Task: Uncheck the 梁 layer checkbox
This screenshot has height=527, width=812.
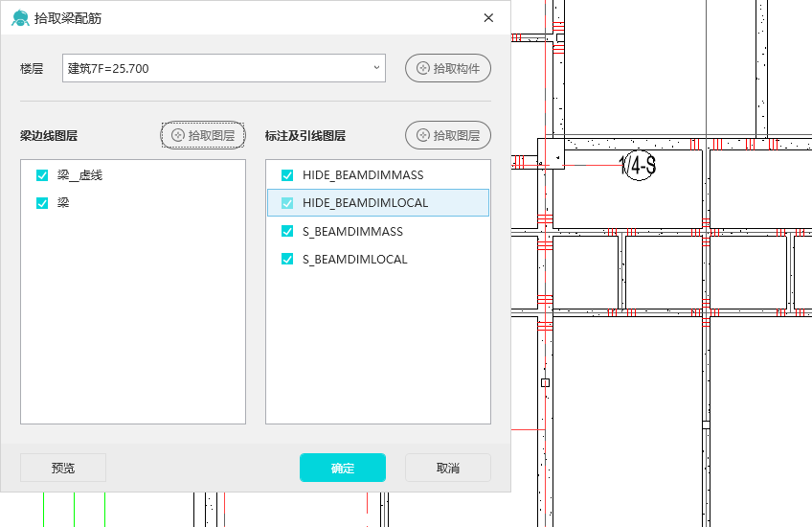Action: [42, 203]
